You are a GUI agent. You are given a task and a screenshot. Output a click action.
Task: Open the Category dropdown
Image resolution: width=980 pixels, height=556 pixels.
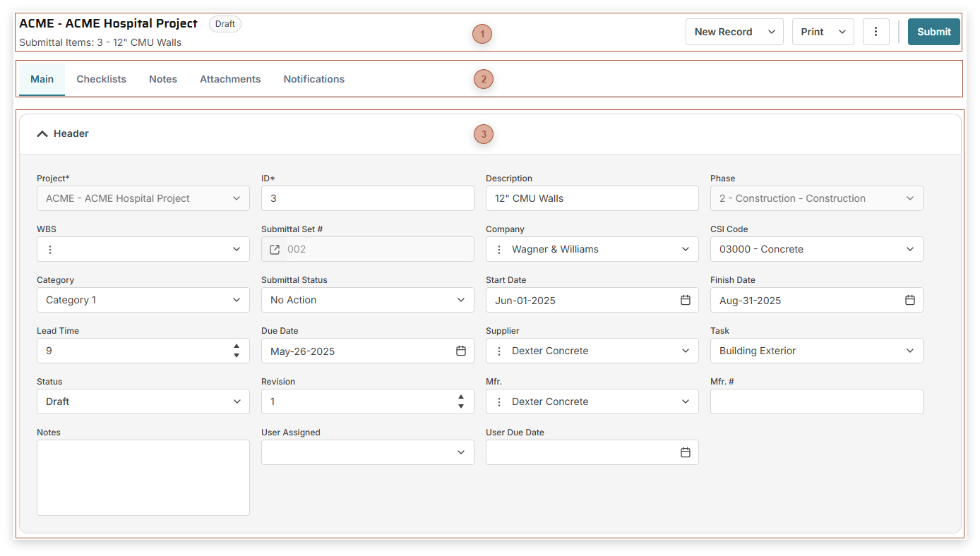click(236, 300)
